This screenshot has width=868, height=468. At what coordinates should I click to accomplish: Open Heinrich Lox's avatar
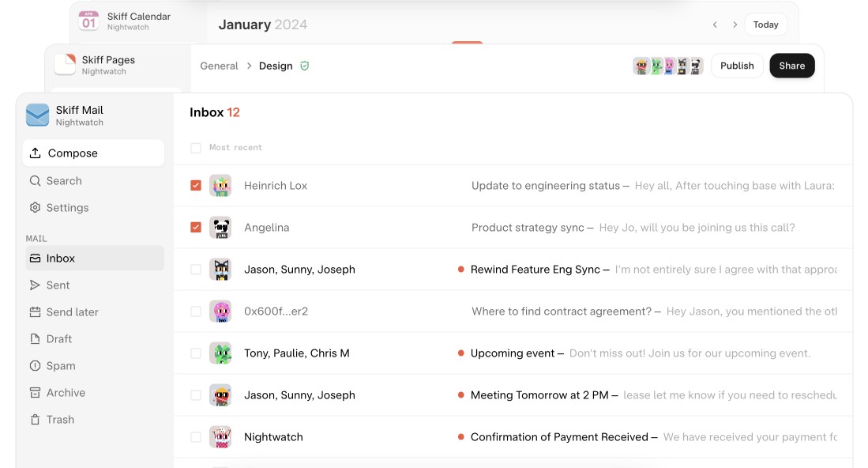[x=220, y=186]
